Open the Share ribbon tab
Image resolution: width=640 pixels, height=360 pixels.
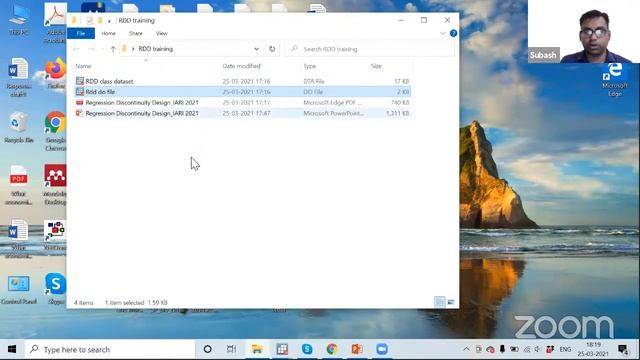tap(136, 33)
